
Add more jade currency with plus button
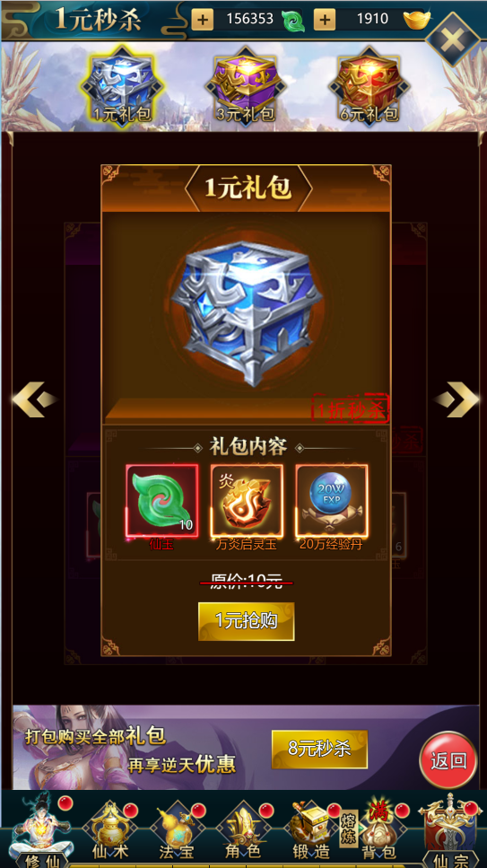pos(203,20)
